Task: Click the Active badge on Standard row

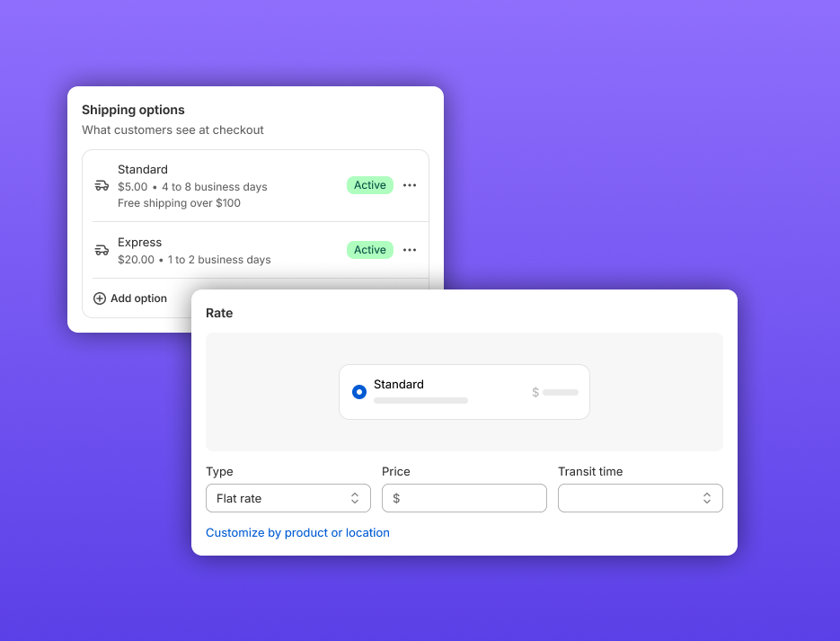Action: click(370, 185)
